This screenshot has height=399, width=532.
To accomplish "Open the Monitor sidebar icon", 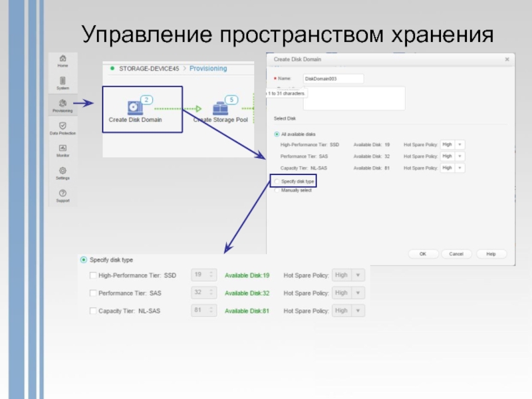I will pyautogui.click(x=63, y=151).
